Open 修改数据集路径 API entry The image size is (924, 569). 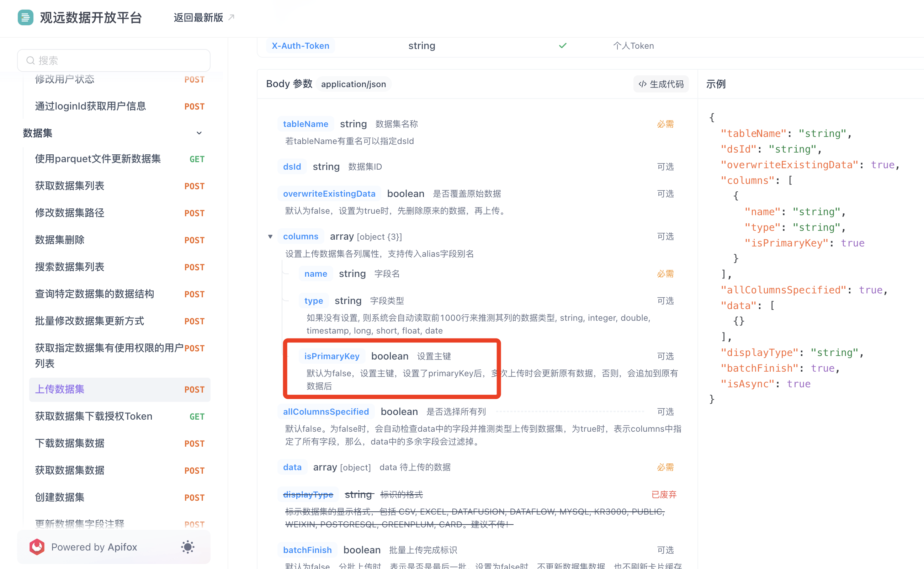[120, 213]
